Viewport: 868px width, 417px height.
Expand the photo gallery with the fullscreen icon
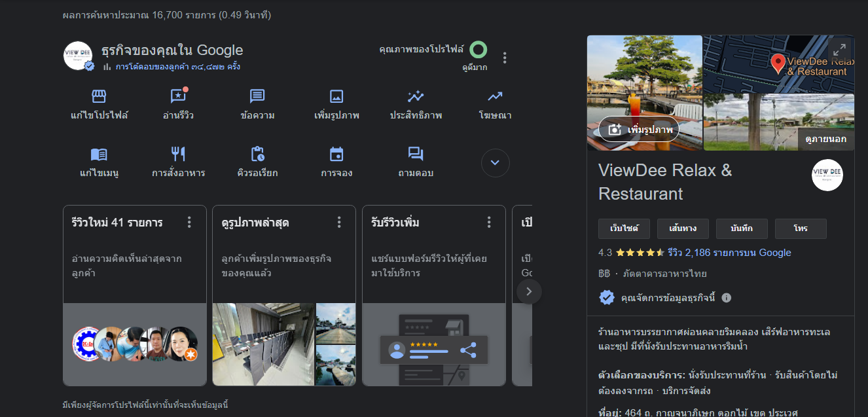point(840,49)
